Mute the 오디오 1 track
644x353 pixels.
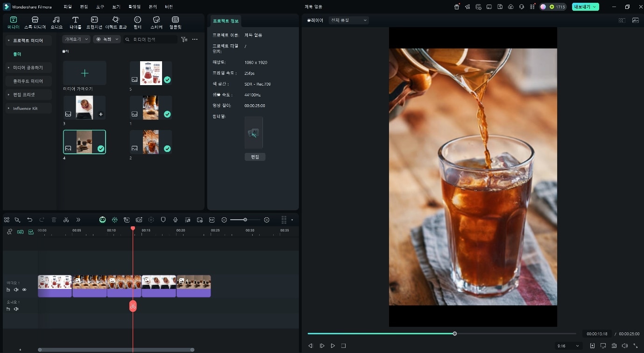coord(16,309)
